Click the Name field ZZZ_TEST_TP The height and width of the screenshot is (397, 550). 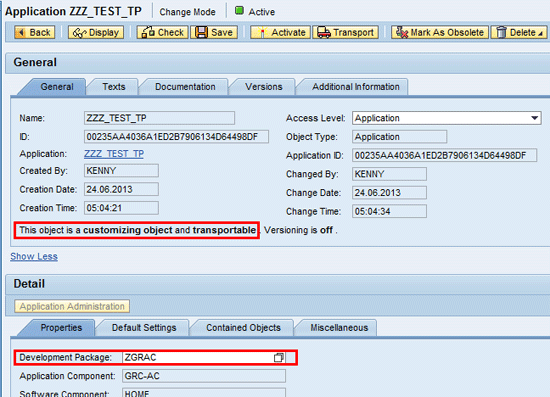coord(159,118)
